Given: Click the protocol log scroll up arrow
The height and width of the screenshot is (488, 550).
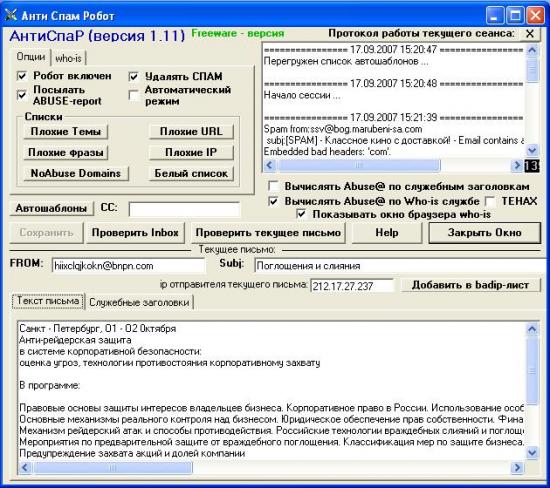Looking at the screenshot, I should pyautogui.click(x=532, y=50).
